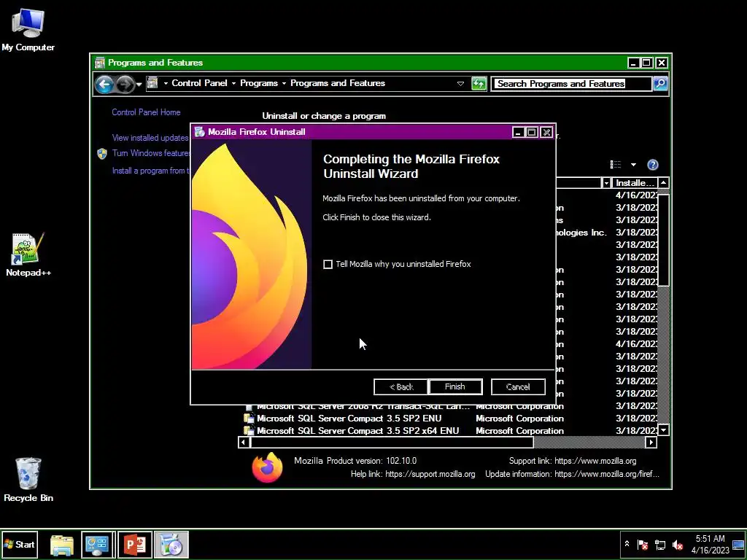Open File Explorer from the taskbar
The image size is (747, 560).
point(62,545)
